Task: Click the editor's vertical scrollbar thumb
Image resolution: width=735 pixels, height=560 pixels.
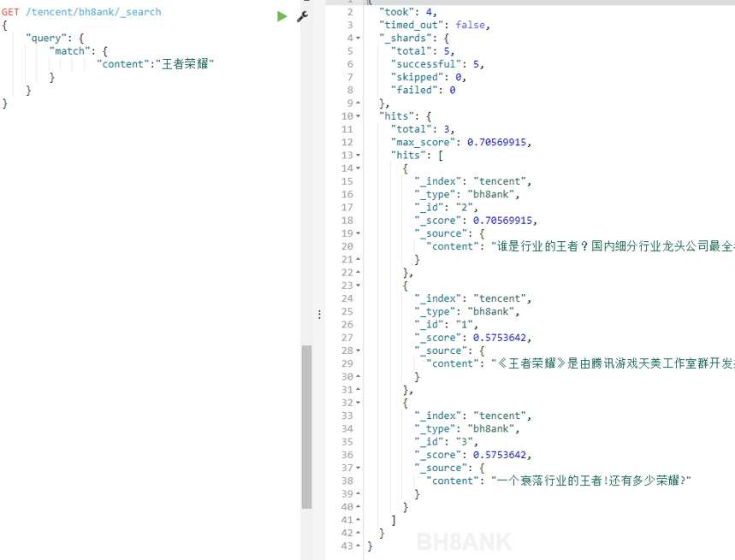Action: (x=306, y=427)
